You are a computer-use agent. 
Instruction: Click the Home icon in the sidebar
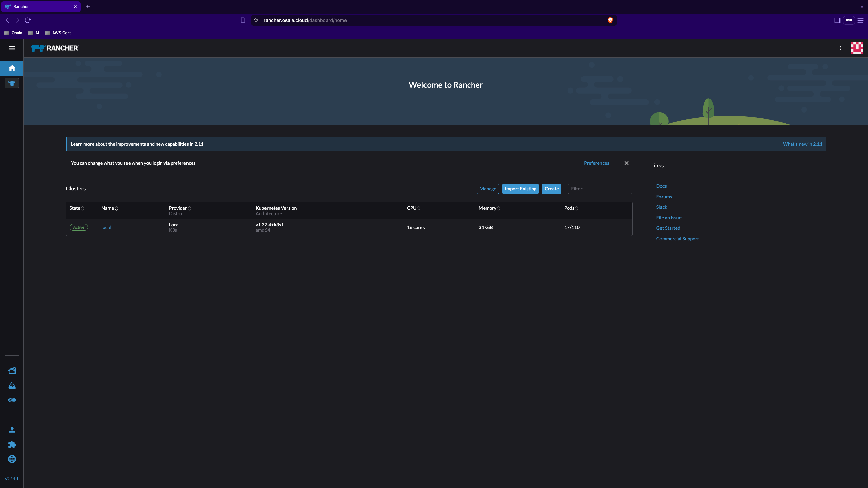[12, 68]
